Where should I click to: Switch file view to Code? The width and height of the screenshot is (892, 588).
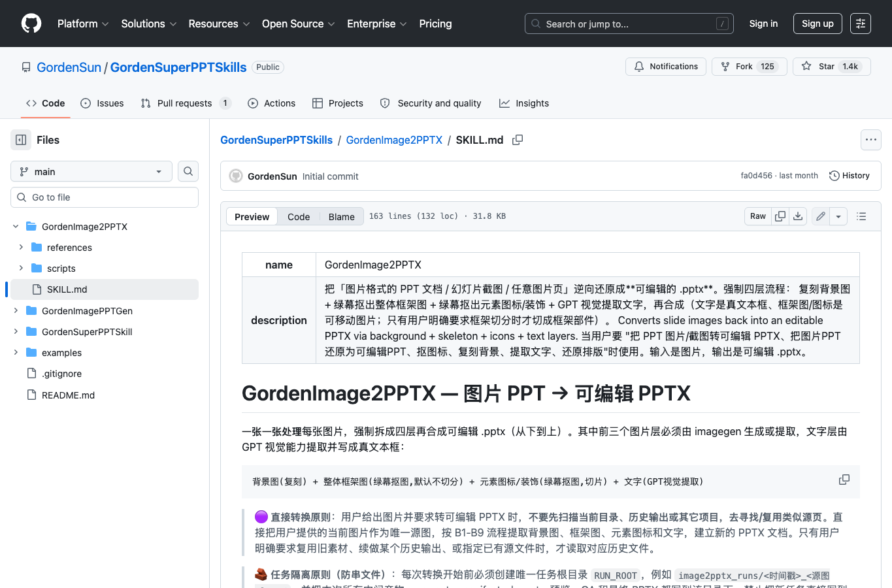(299, 217)
